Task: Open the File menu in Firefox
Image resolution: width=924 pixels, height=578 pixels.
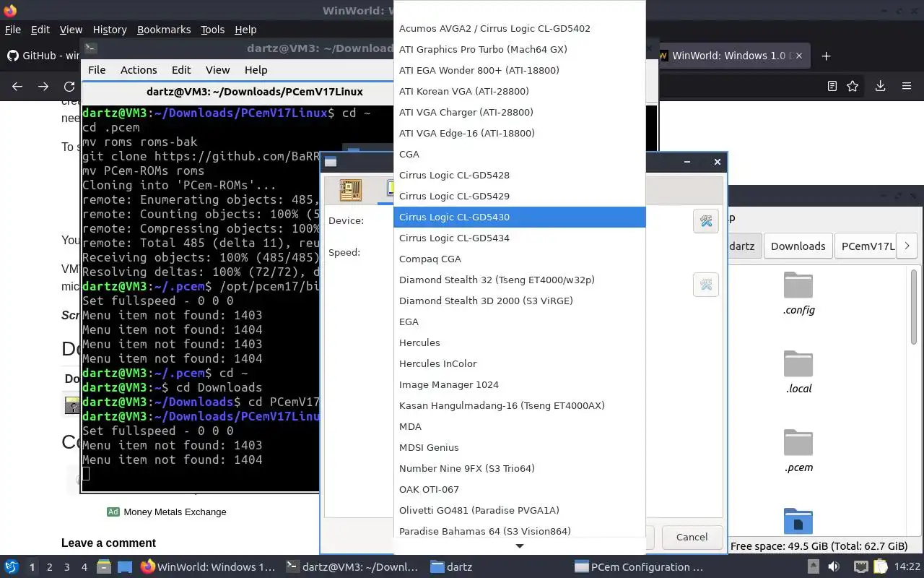Action: point(12,30)
